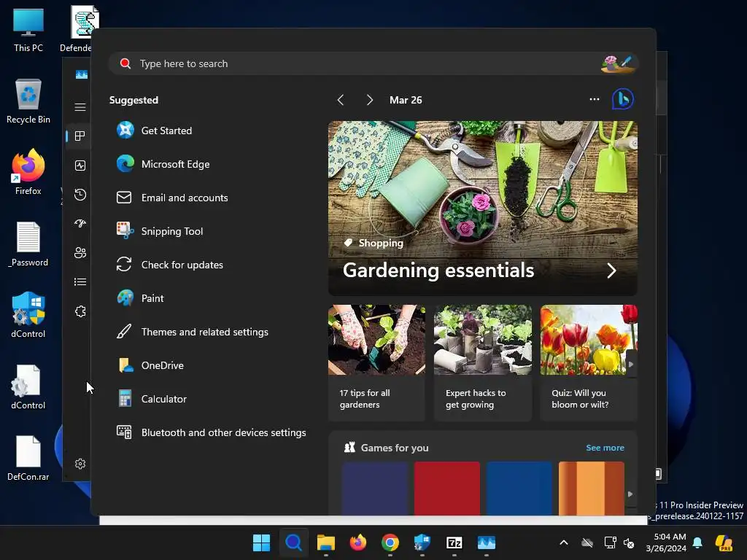Open 17 tips for all gardeners card
The width and height of the screenshot is (747, 560).
click(x=376, y=363)
